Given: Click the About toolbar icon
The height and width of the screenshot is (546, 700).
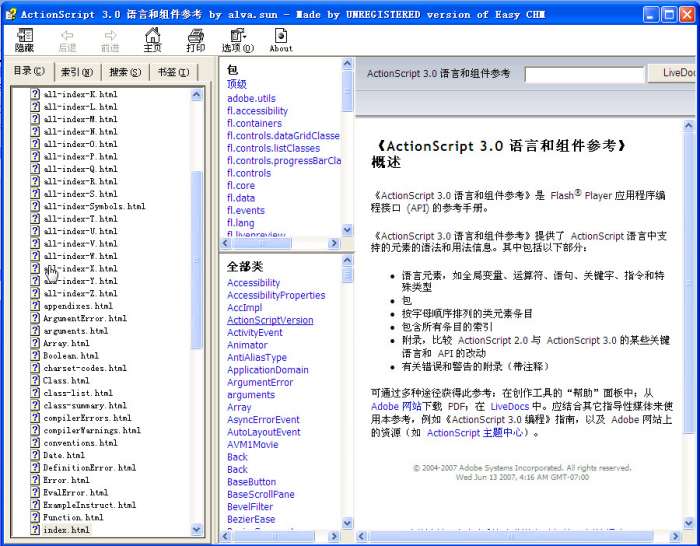Looking at the screenshot, I should point(281,35).
